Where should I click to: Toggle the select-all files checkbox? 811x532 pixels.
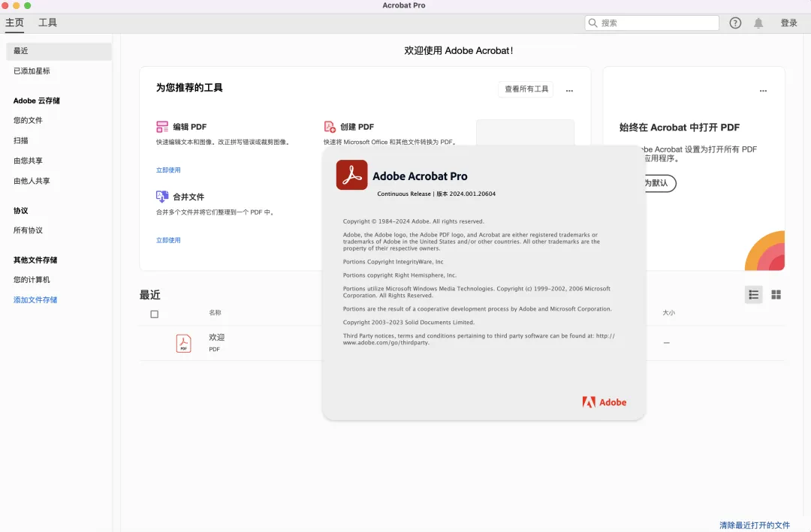[154, 314]
